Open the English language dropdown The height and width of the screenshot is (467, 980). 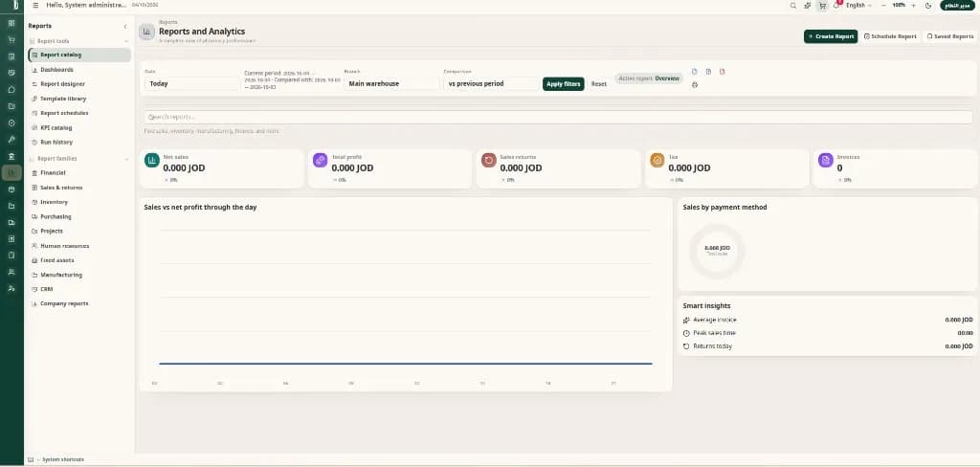point(858,5)
